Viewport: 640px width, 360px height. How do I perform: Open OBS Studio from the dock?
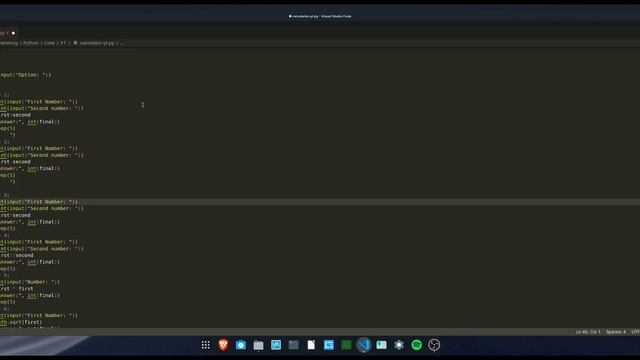pyautogui.click(x=434, y=345)
